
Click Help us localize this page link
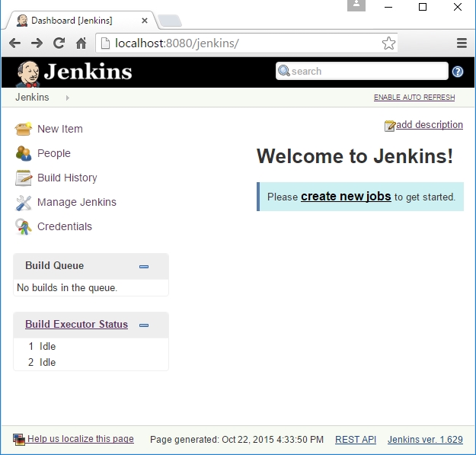pos(81,439)
